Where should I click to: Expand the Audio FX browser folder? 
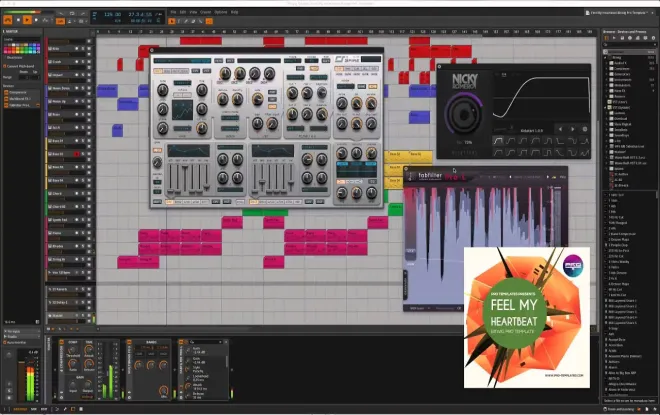pyautogui.click(x=607, y=63)
